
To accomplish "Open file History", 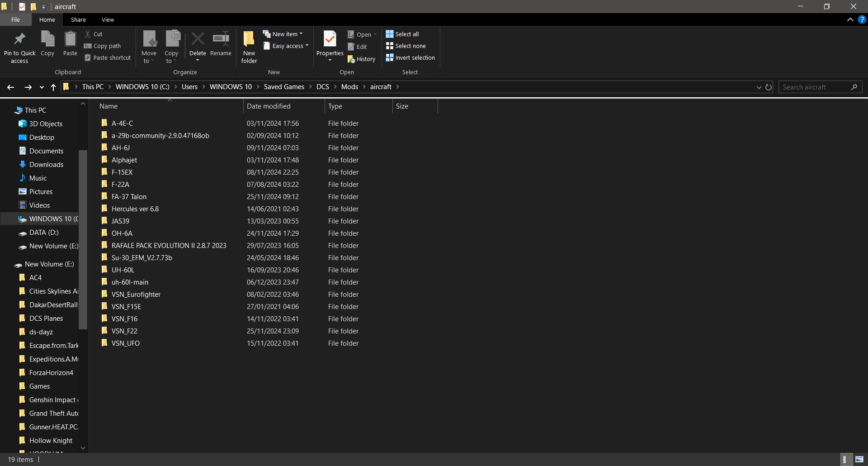I will click(361, 59).
